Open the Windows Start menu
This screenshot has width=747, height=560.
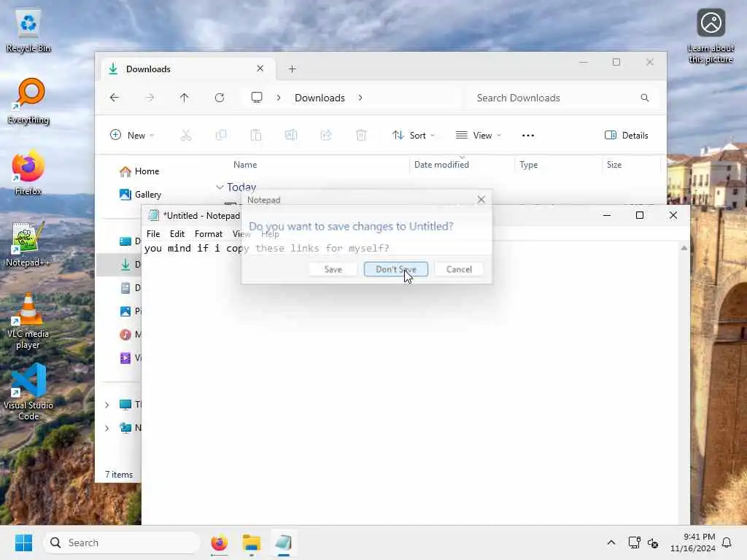[23, 542]
